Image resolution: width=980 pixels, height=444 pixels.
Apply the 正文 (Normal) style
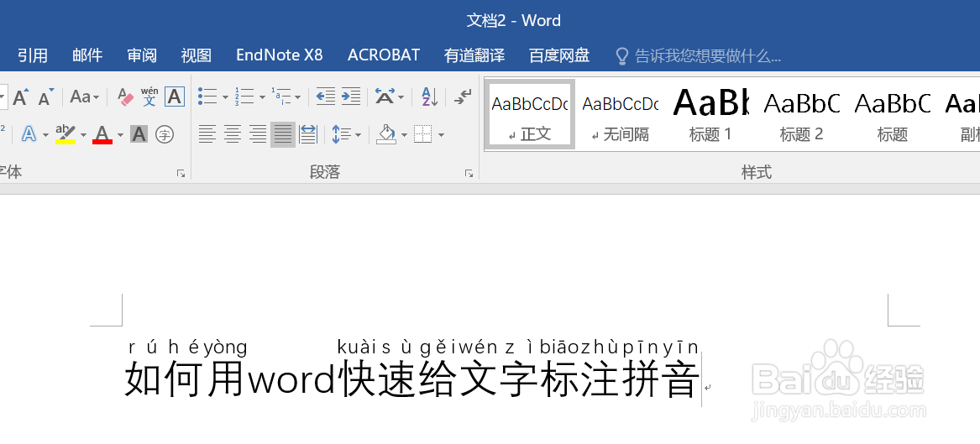(x=529, y=114)
